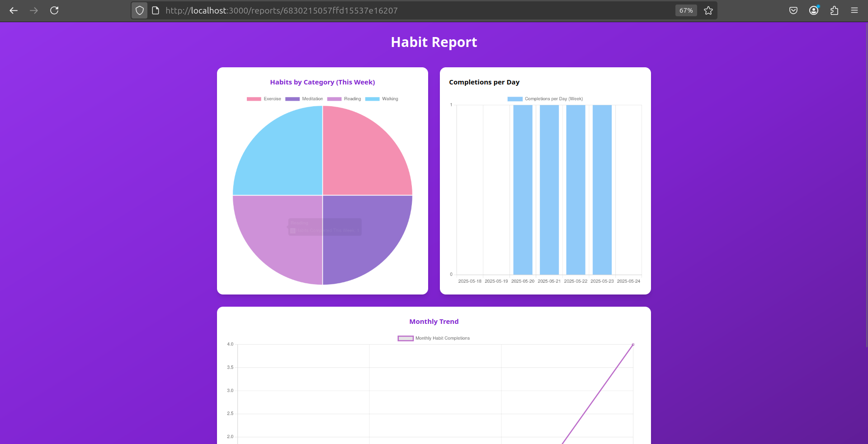
Task: Click the page vertical scrollbar
Action: [x=866, y=181]
